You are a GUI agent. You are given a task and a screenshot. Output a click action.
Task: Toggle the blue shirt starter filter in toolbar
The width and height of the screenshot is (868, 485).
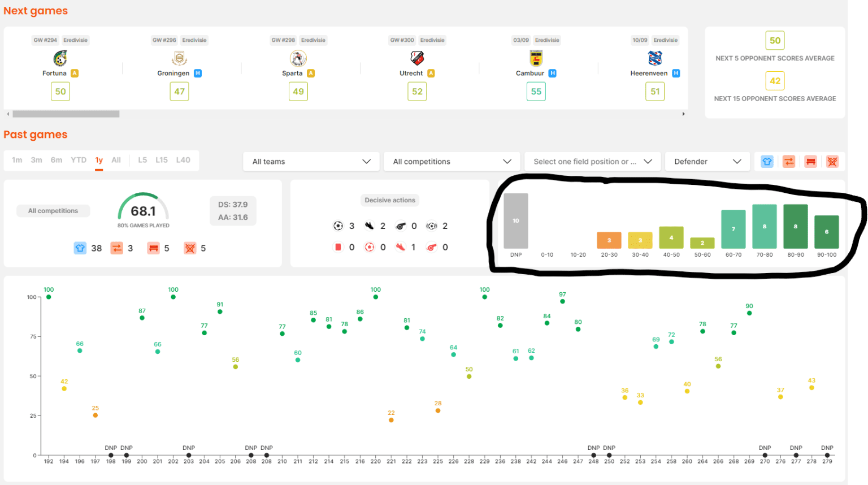click(x=767, y=162)
